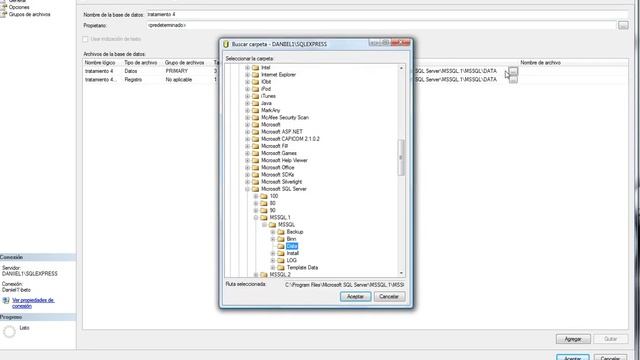Image resolution: width=640 pixels, height=360 pixels.
Task: Click the Buscar carpeta dialog title icon
Action: click(226, 44)
